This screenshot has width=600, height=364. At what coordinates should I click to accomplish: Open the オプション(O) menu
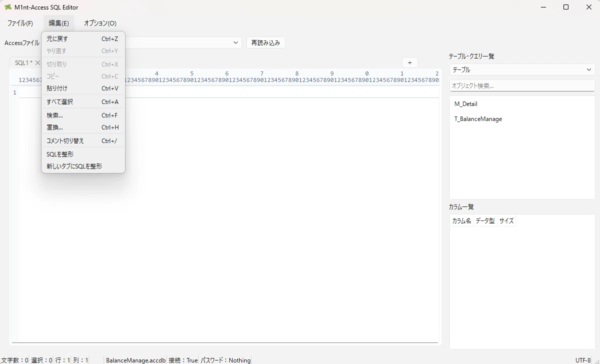click(100, 23)
